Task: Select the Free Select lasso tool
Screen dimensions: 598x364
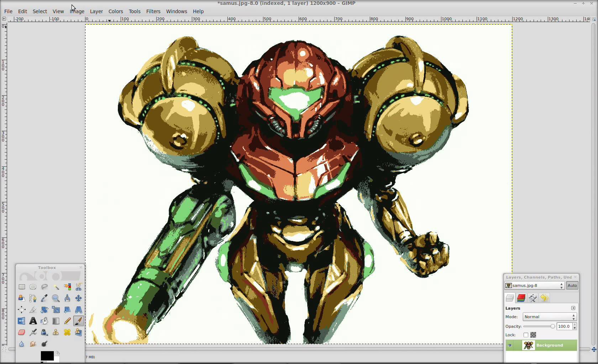Action: 44,287
